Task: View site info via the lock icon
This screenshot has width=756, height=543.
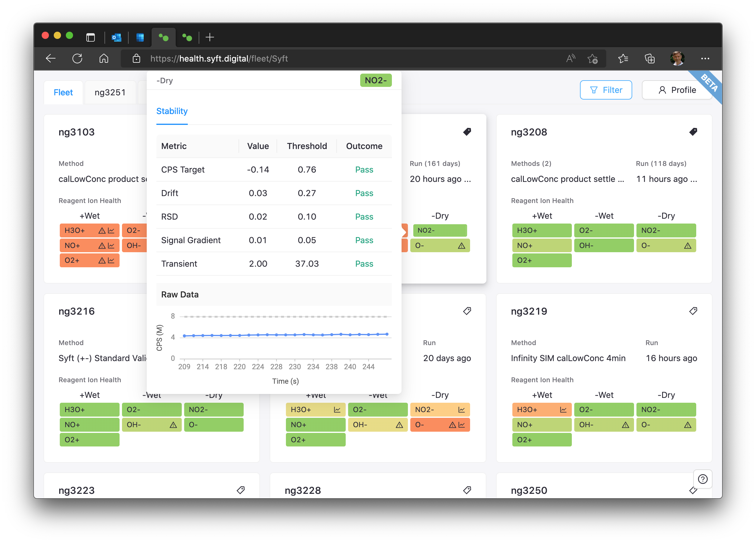Action: tap(136, 59)
